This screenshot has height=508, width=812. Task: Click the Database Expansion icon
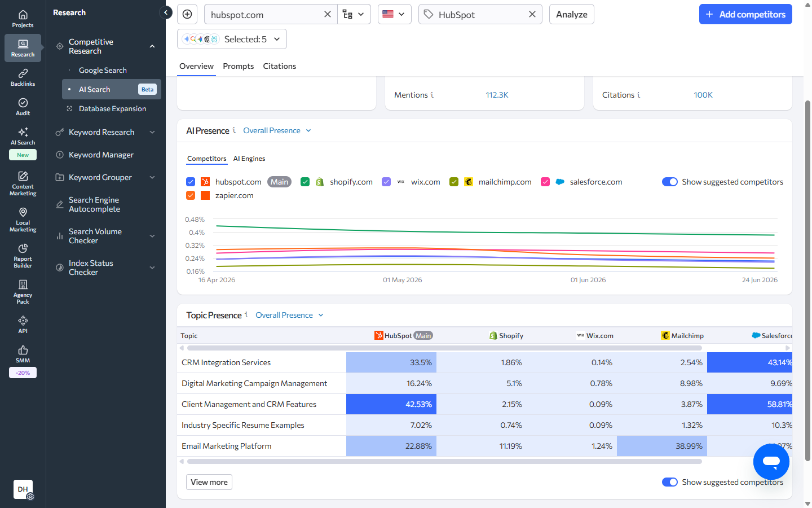pyautogui.click(x=69, y=108)
